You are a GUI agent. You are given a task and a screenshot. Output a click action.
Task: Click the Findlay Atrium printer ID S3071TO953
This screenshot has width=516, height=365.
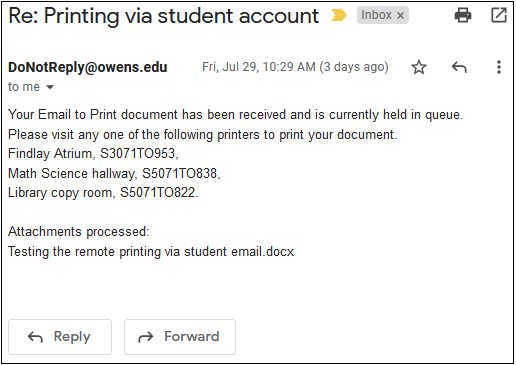coord(139,154)
